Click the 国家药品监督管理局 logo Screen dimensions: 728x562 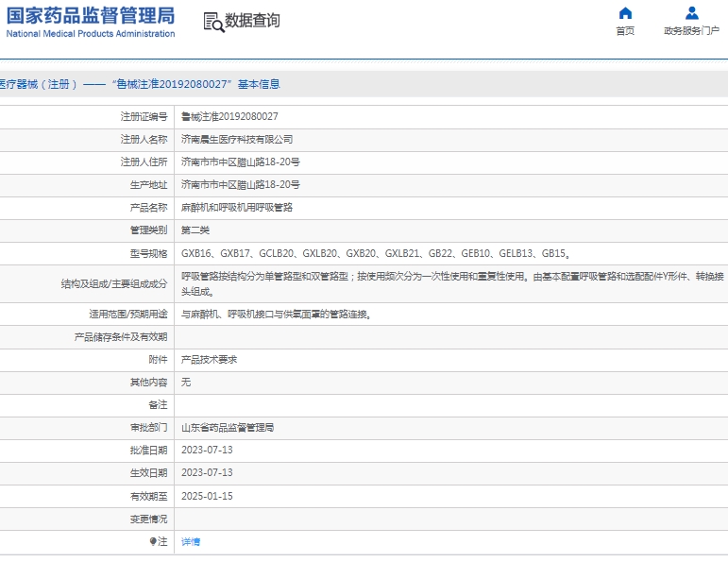pos(91,15)
